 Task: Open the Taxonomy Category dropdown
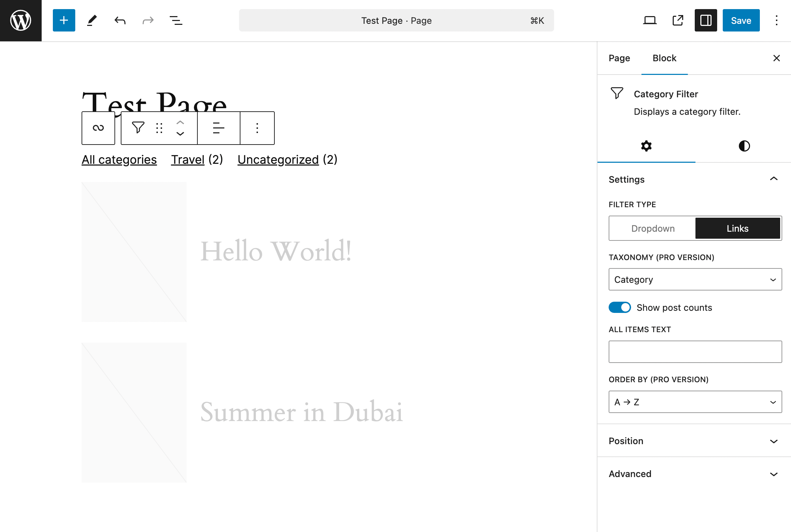click(695, 280)
